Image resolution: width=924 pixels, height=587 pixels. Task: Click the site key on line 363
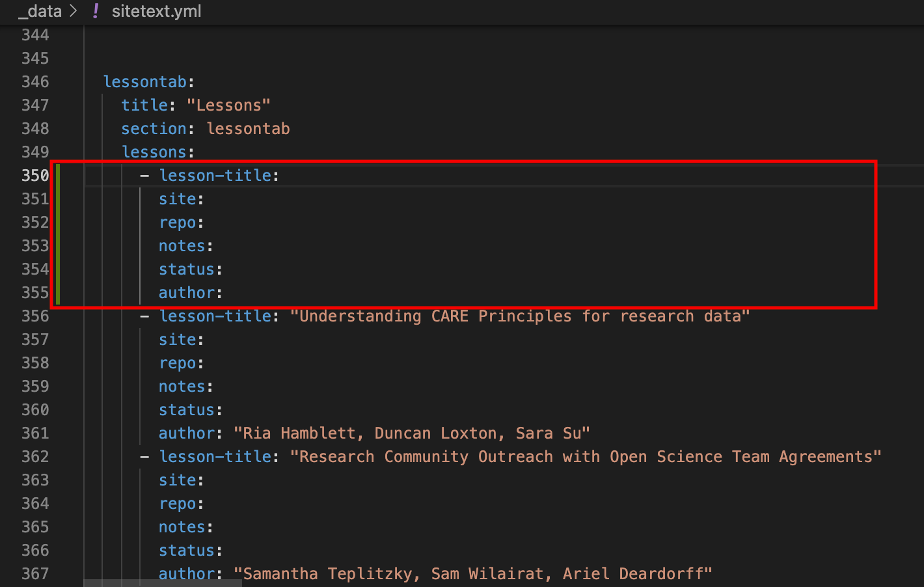[x=178, y=480]
